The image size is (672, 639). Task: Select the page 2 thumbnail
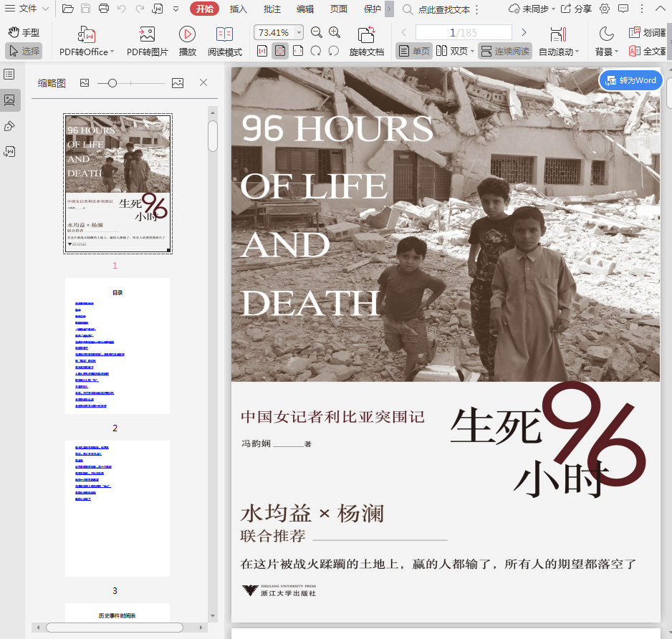[x=117, y=346]
